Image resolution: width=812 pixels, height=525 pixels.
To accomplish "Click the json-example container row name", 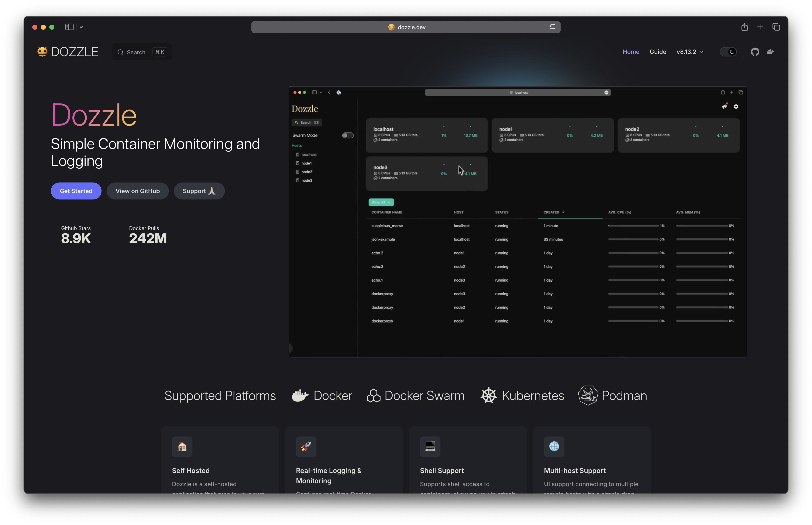I will [383, 239].
